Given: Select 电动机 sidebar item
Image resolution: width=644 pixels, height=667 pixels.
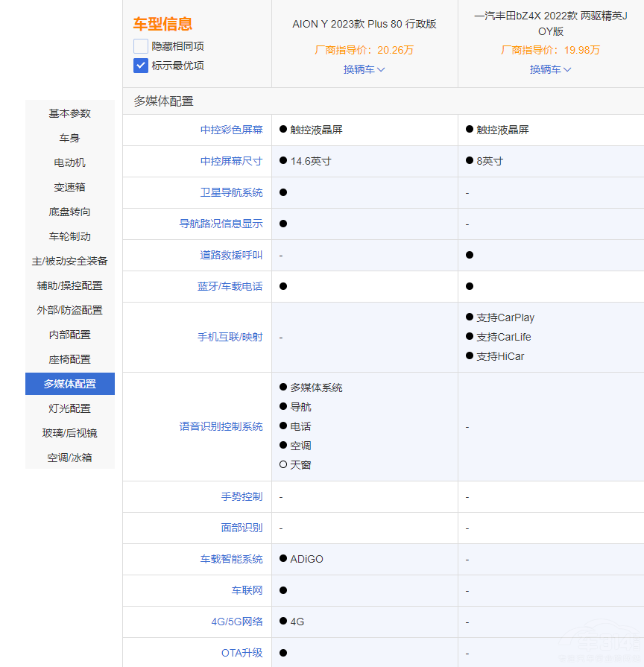Looking at the screenshot, I should (70, 162).
